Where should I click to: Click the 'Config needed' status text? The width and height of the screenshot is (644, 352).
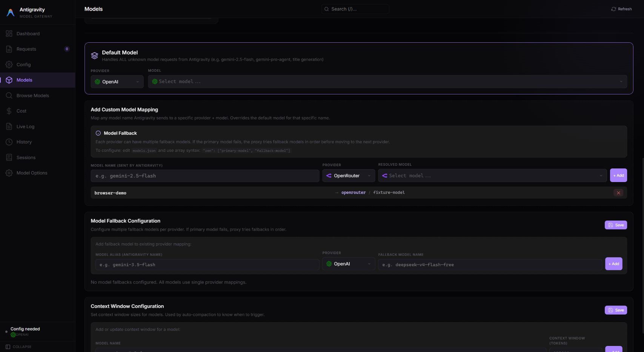click(25, 329)
